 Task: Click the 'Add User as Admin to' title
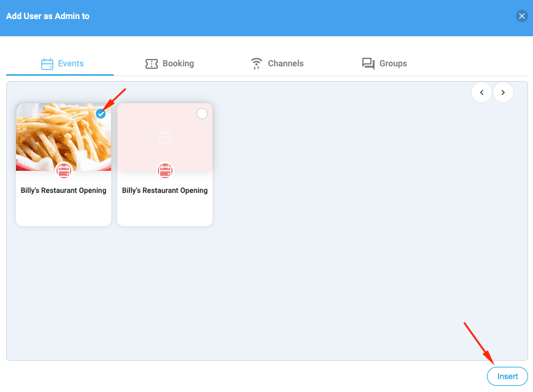coord(48,16)
